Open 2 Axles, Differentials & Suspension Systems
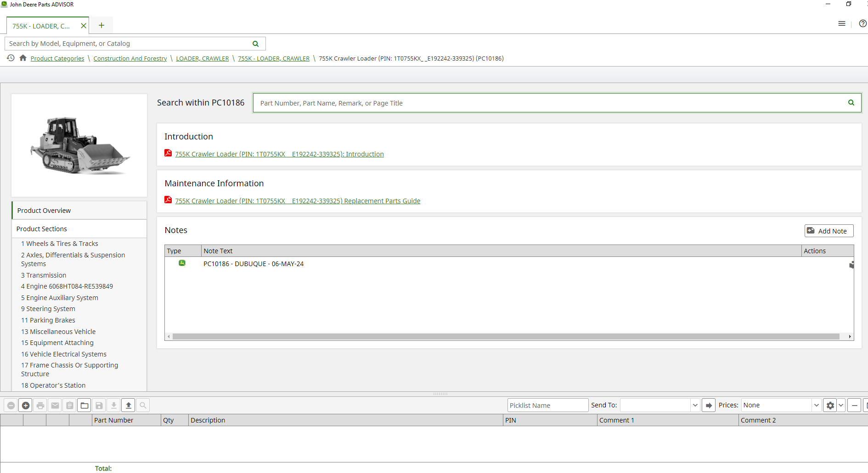The width and height of the screenshot is (868, 473). click(x=73, y=259)
